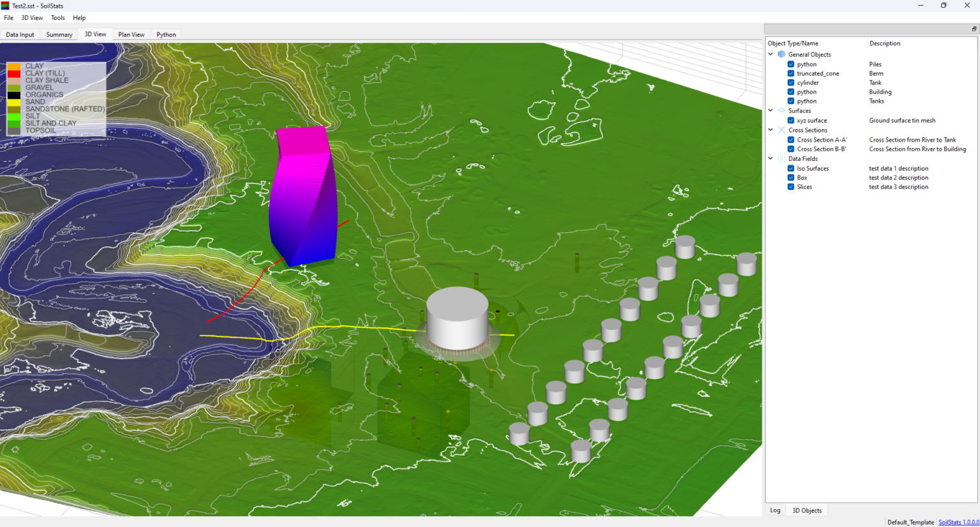Image resolution: width=980 pixels, height=527 pixels.
Task: Collapse the Data Fields group
Action: point(770,158)
